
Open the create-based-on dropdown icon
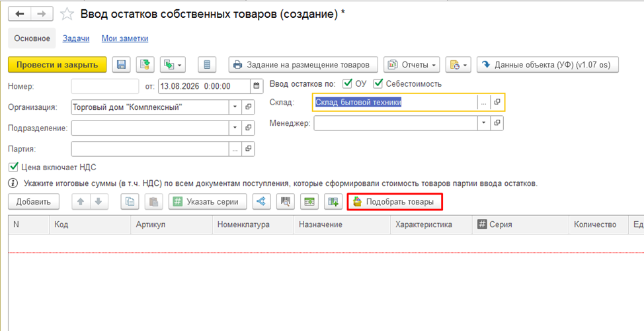pos(173,65)
